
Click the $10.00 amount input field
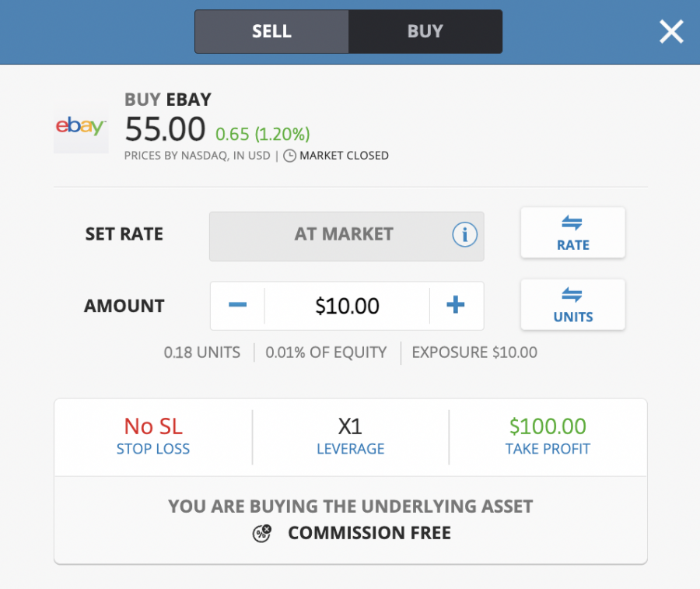[x=347, y=306]
